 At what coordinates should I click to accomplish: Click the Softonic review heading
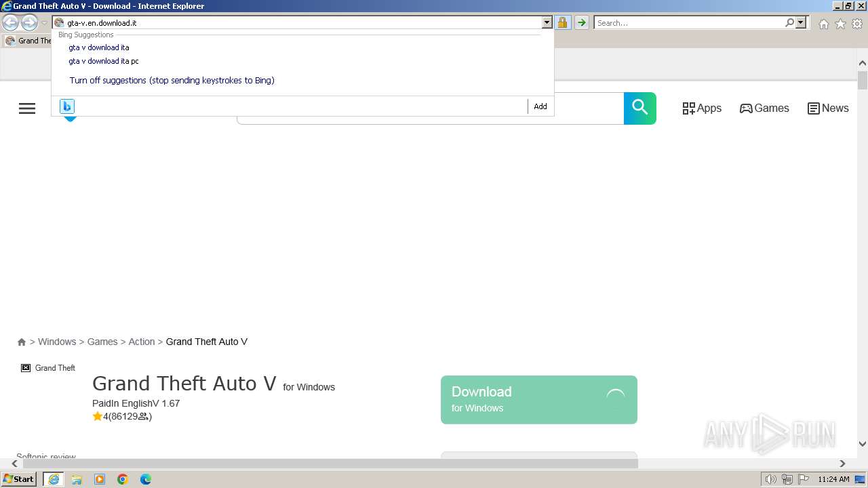pos(46,456)
